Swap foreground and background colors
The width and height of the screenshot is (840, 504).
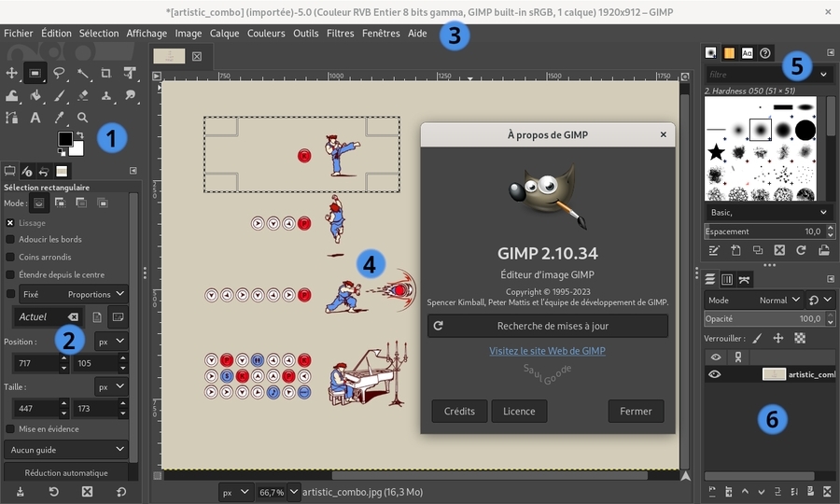pos(80,135)
